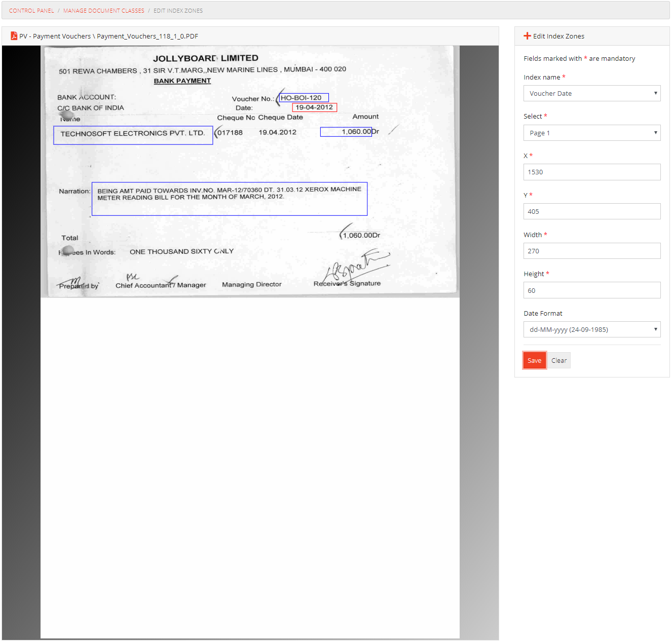Go to Manage Document Classes breadcrumb
672x643 pixels.
coord(103,11)
